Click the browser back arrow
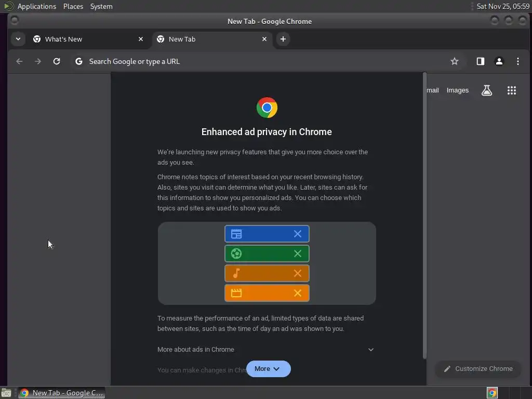 pyautogui.click(x=19, y=61)
